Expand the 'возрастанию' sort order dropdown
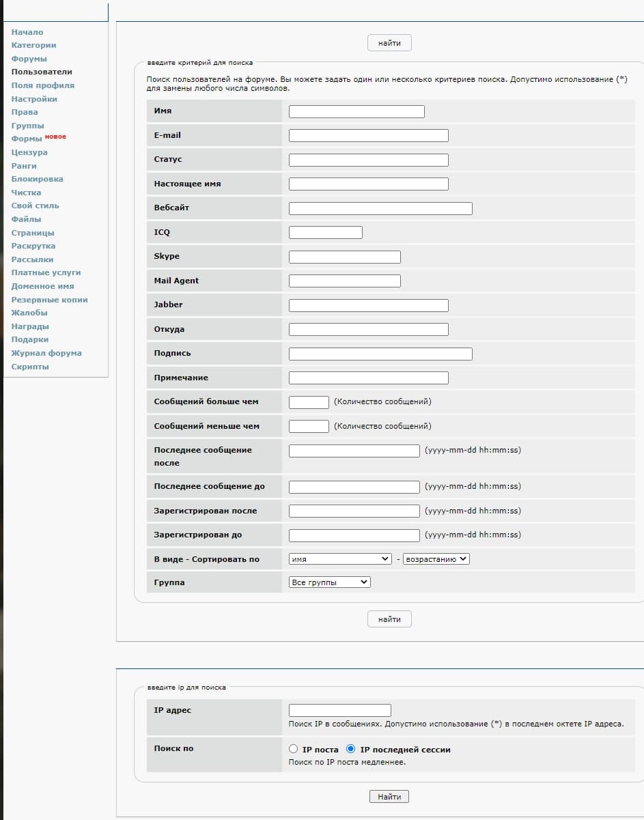This screenshot has width=644, height=820. tap(436, 559)
